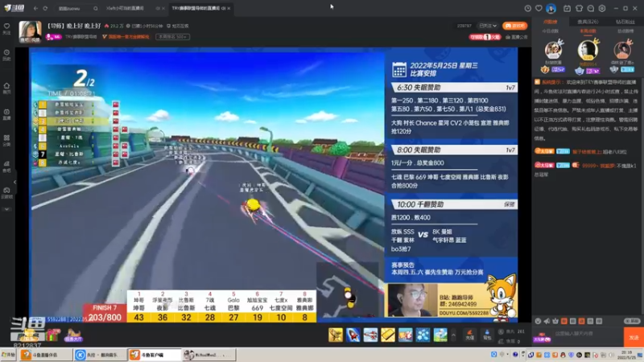
Task: Open the emoji picker in chat
Action: click(538, 321)
